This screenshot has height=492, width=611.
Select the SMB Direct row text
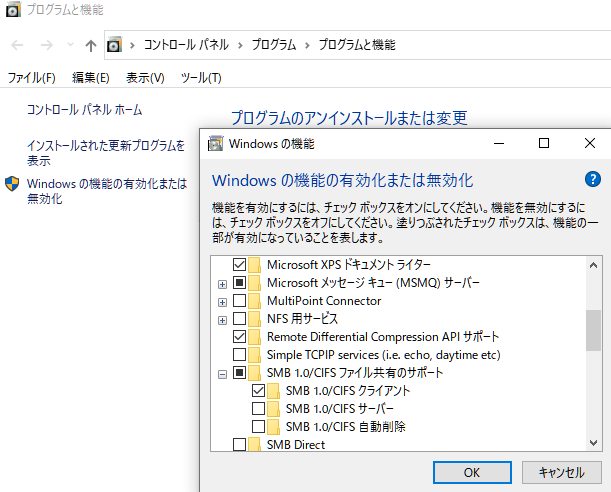coord(296,444)
